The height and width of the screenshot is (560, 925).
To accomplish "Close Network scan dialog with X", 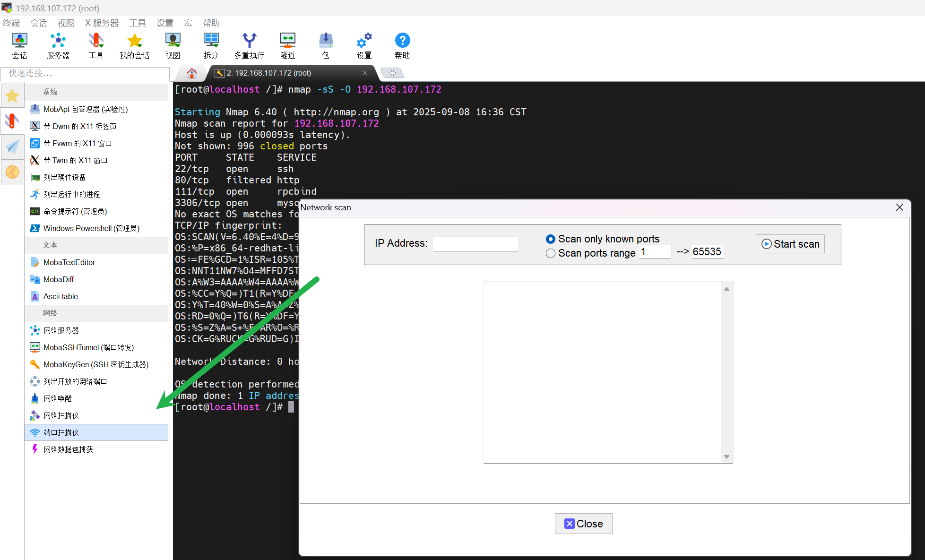I will [899, 207].
